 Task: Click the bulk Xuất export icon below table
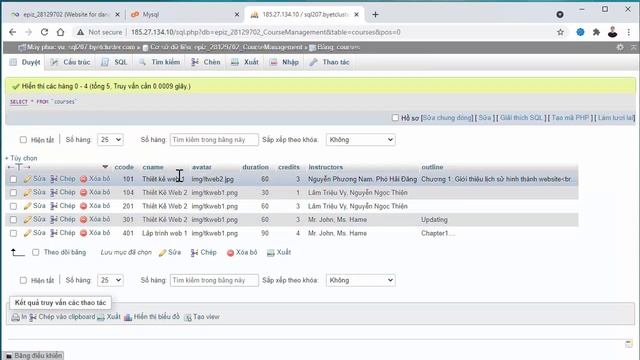point(270,253)
